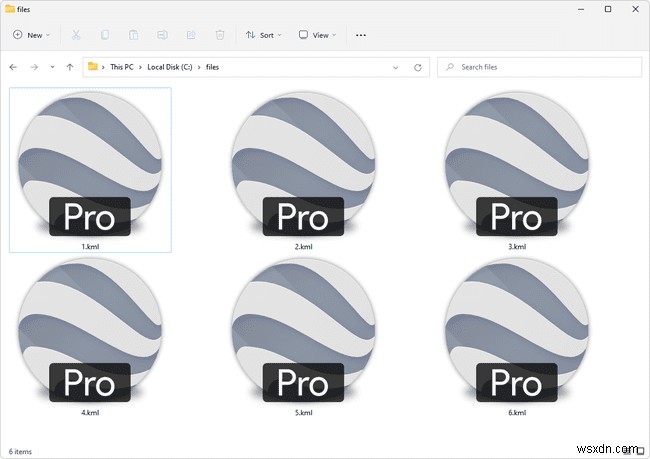The image size is (650, 459).
Task: Select the 2.kml file thumbnail
Action: point(303,164)
